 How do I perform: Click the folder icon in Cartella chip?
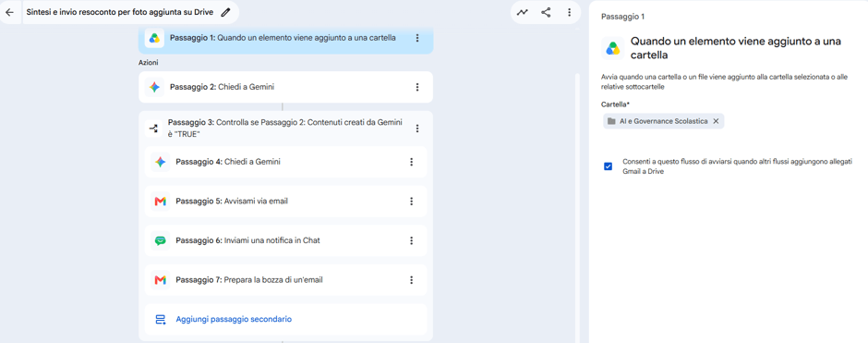point(611,121)
